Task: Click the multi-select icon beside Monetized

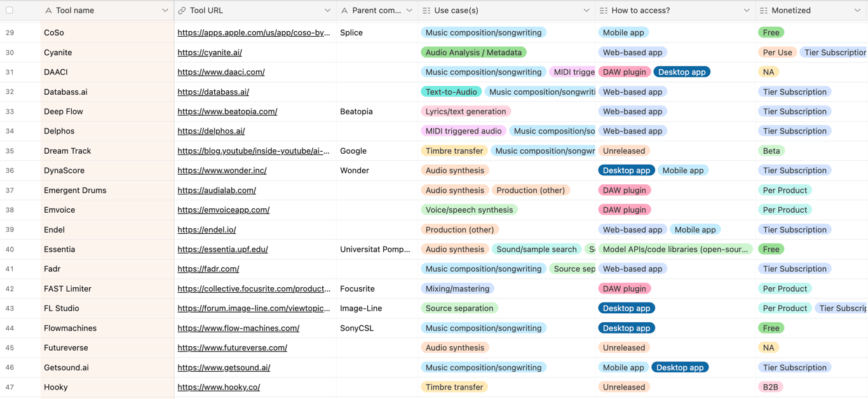Action: pos(764,10)
